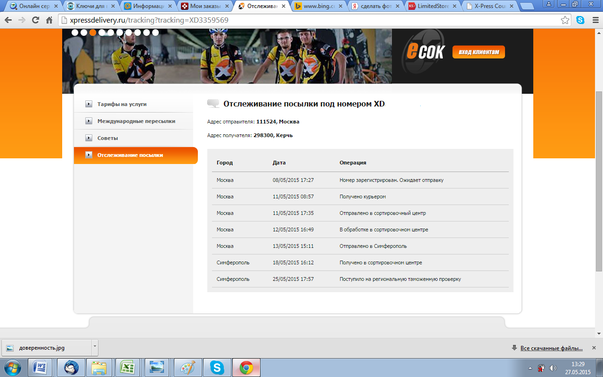Open Microsoft Excel from the taskbar
Screen dimensions: 603x377
click(x=127, y=368)
